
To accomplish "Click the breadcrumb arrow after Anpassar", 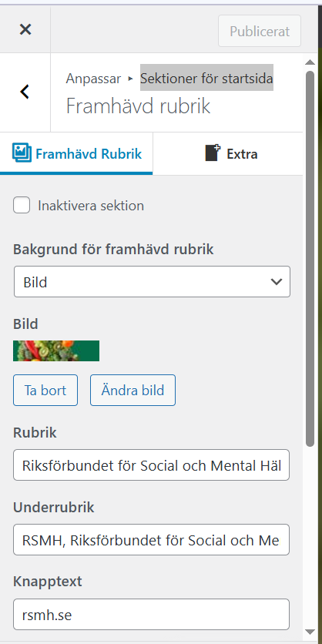I will coord(131,78).
